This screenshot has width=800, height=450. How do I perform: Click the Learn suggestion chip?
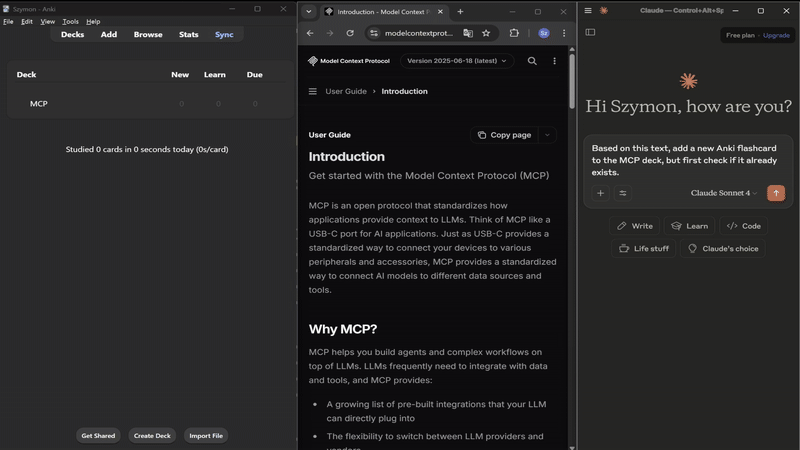(689, 226)
